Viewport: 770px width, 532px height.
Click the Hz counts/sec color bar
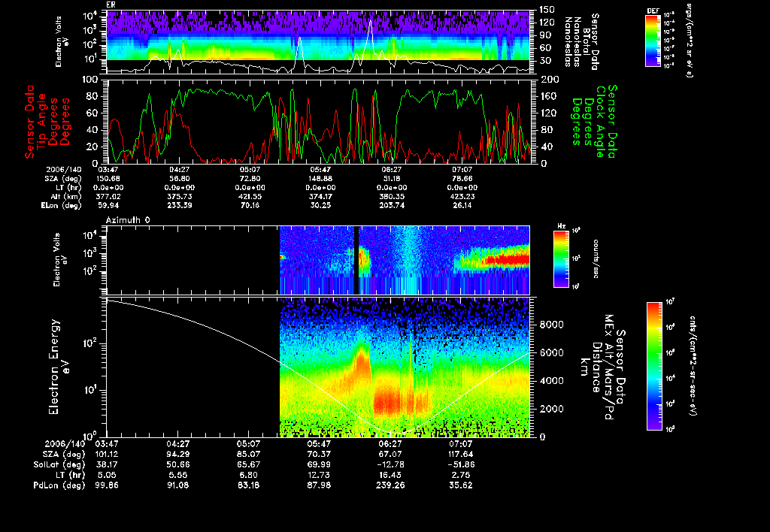[561, 259]
